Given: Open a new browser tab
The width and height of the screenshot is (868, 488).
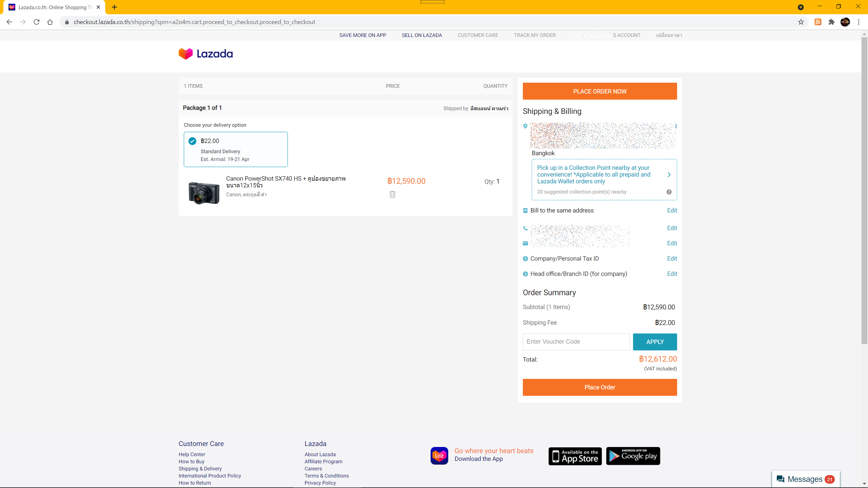Looking at the screenshot, I should click(x=114, y=7).
